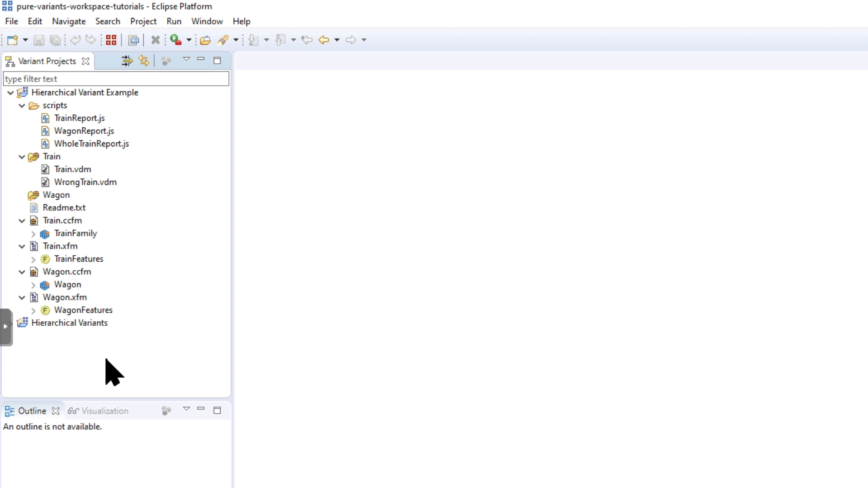Click the New wizard toolbar icon

pos(12,40)
